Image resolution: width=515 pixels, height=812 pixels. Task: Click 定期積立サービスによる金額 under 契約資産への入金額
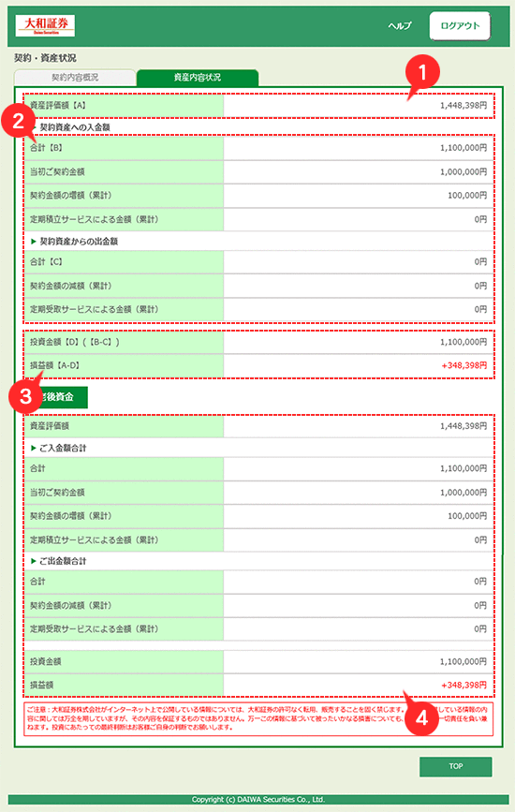click(95, 219)
